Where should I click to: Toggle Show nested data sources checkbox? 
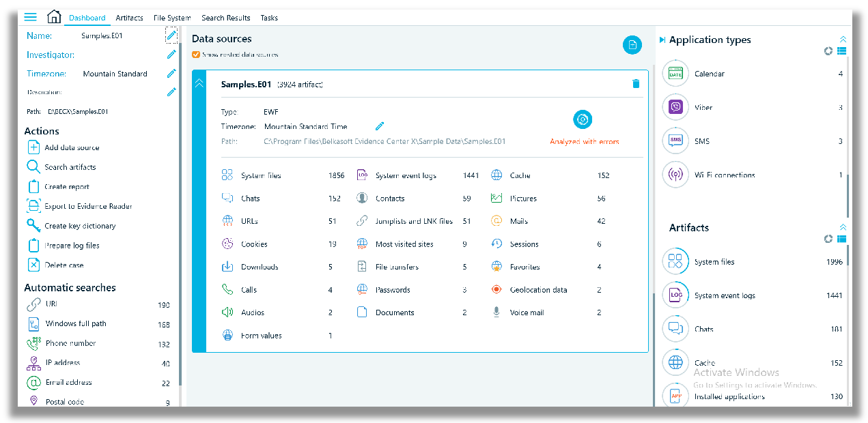196,55
